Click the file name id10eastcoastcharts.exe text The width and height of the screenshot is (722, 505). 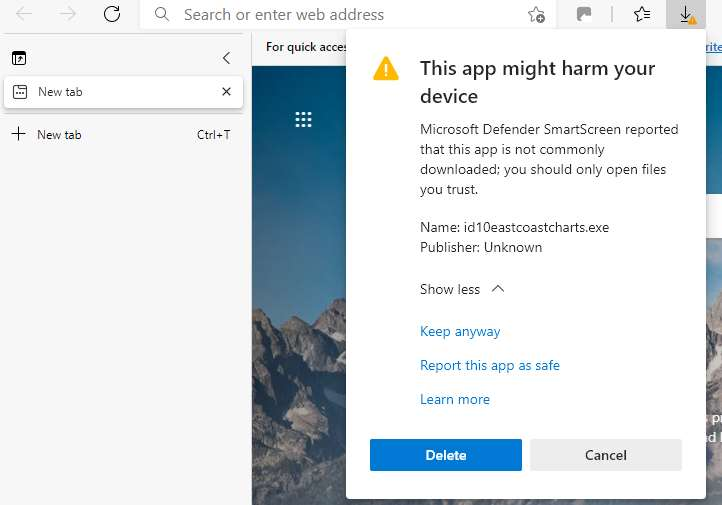[x=536, y=227]
